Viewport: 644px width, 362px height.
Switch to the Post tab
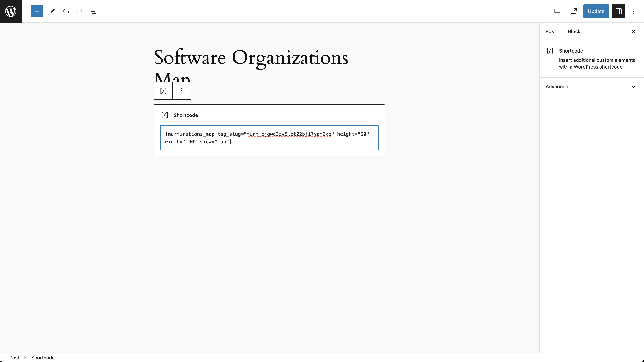pyautogui.click(x=551, y=31)
